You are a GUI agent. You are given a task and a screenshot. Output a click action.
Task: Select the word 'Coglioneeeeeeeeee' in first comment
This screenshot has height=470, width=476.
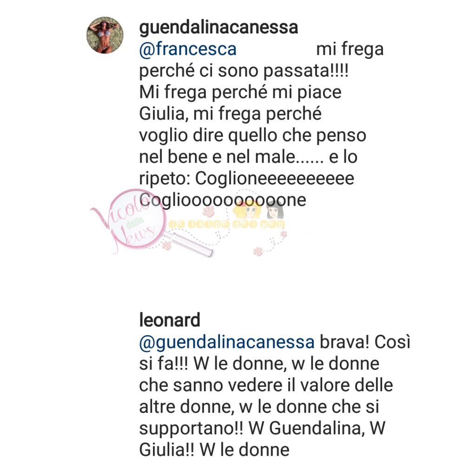tap(274, 178)
